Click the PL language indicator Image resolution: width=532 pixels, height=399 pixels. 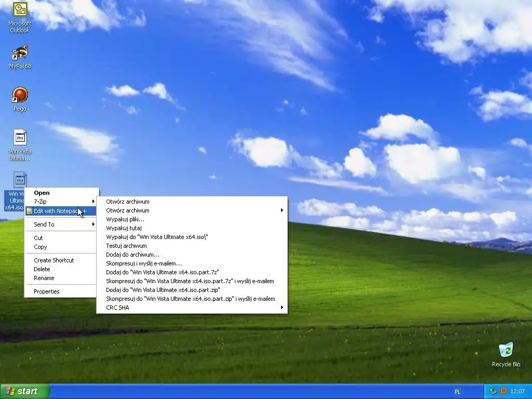pos(457,392)
